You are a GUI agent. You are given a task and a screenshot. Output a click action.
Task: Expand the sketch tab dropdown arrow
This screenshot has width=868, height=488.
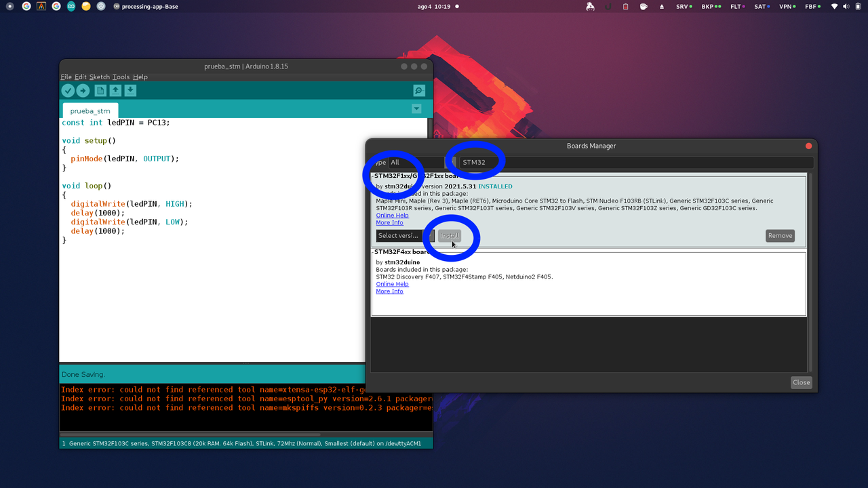click(416, 109)
